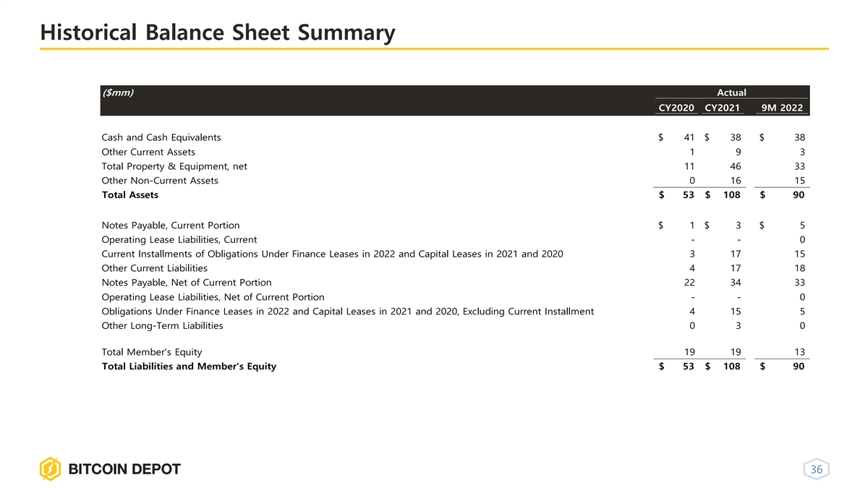Click the Bitcoin Depot hexagon logo icon
The height and width of the screenshot is (488, 868).
(50, 469)
